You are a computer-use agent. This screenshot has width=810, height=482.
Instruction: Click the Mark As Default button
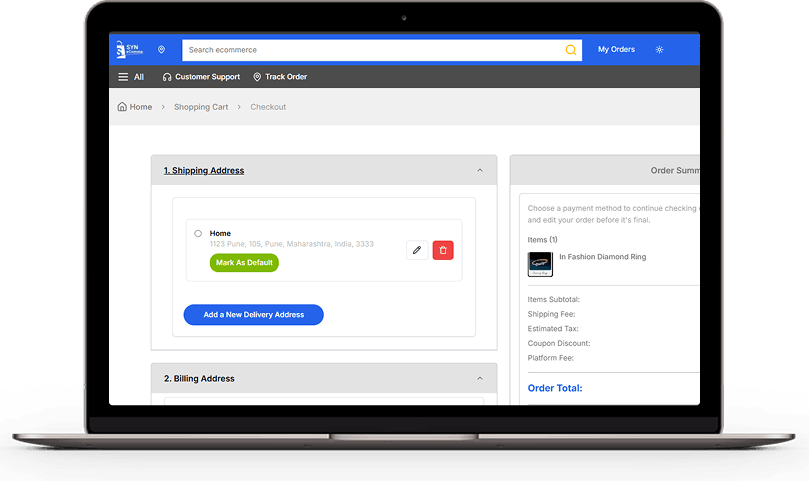tap(244, 263)
